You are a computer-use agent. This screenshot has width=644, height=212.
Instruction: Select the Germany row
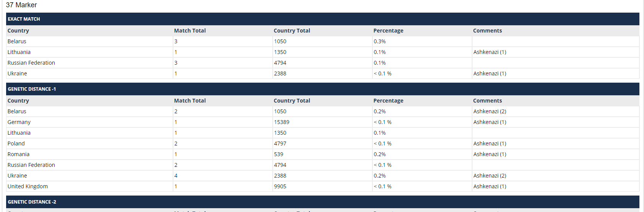coord(323,122)
